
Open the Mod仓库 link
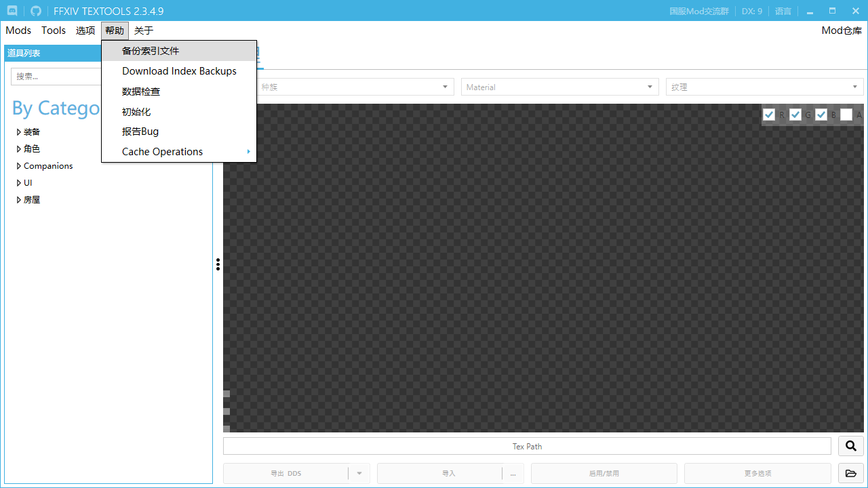coord(842,30)
